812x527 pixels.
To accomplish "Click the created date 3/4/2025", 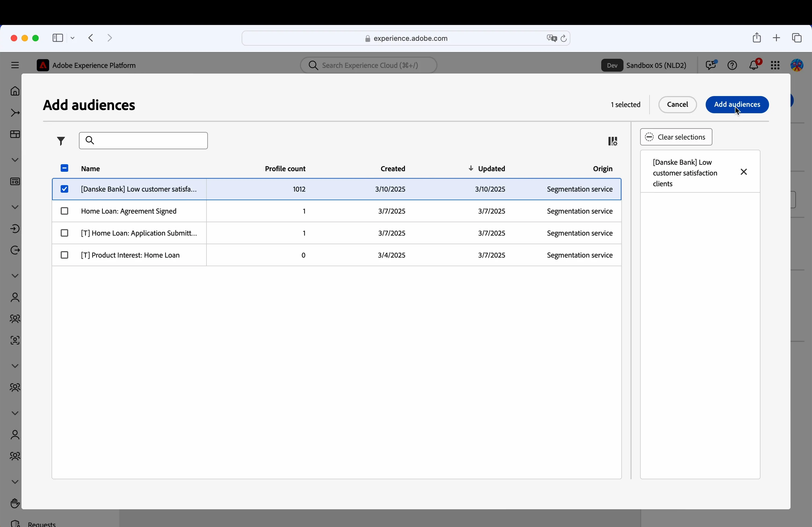I will pyautogui.click(x=391, y=255).
